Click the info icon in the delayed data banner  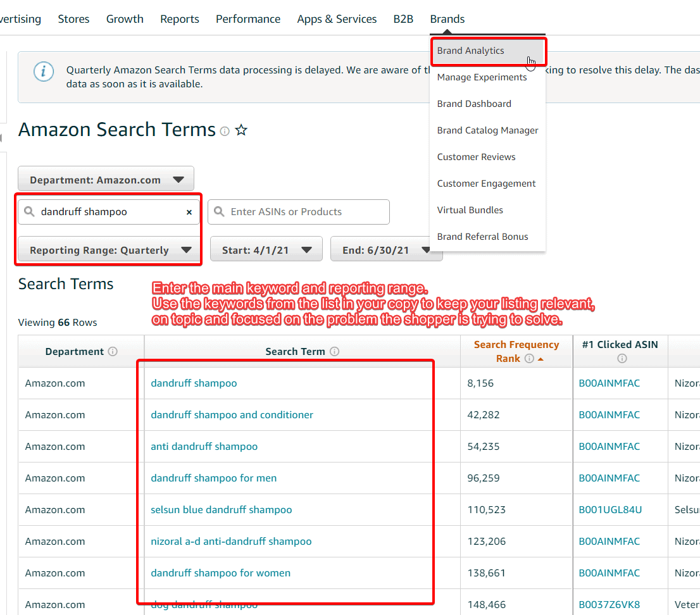(43, 71)
